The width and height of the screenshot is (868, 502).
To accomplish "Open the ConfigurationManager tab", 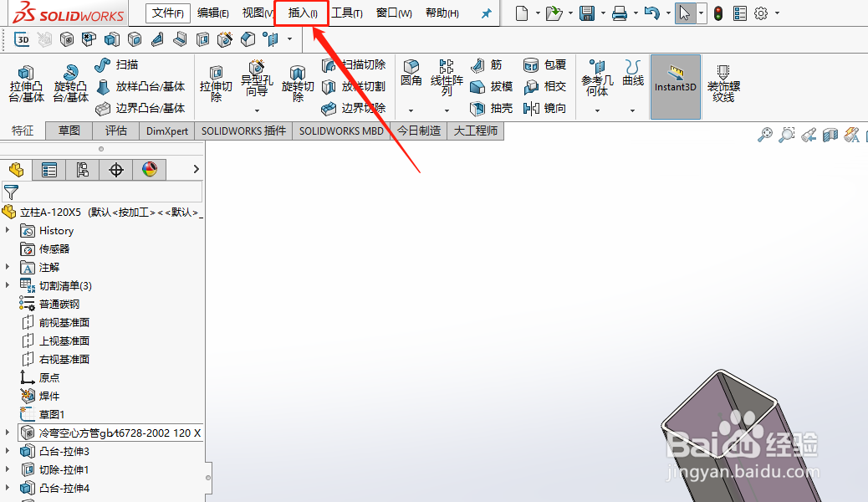I will [83, 170].
